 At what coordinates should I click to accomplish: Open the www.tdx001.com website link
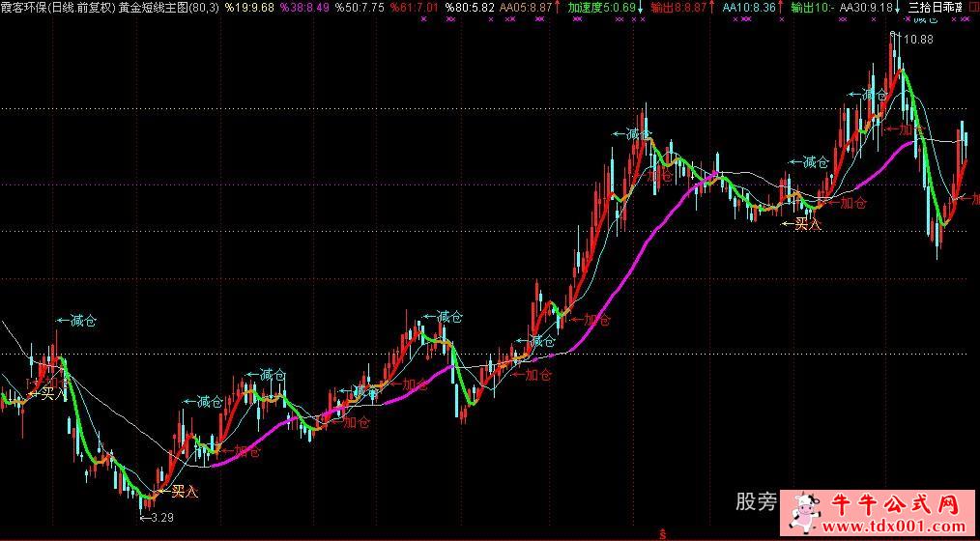pos(902,527)
